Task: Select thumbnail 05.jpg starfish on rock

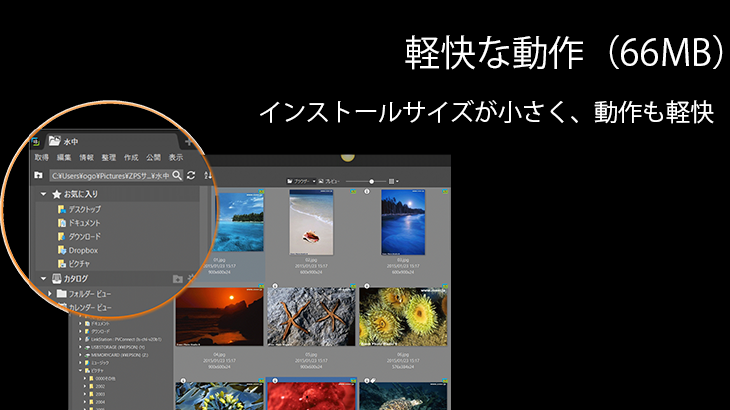Action: pos(311,316)
